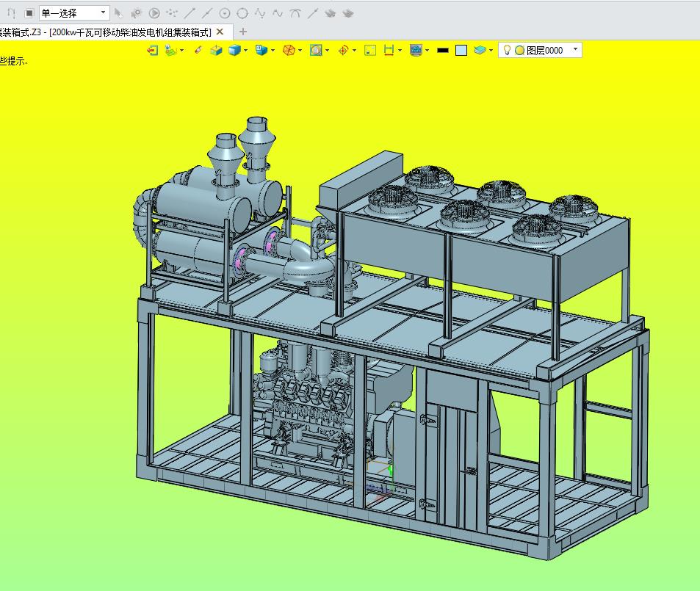Open the 单一选择 selection mode dropdown
700x591 pixels.
74,13
